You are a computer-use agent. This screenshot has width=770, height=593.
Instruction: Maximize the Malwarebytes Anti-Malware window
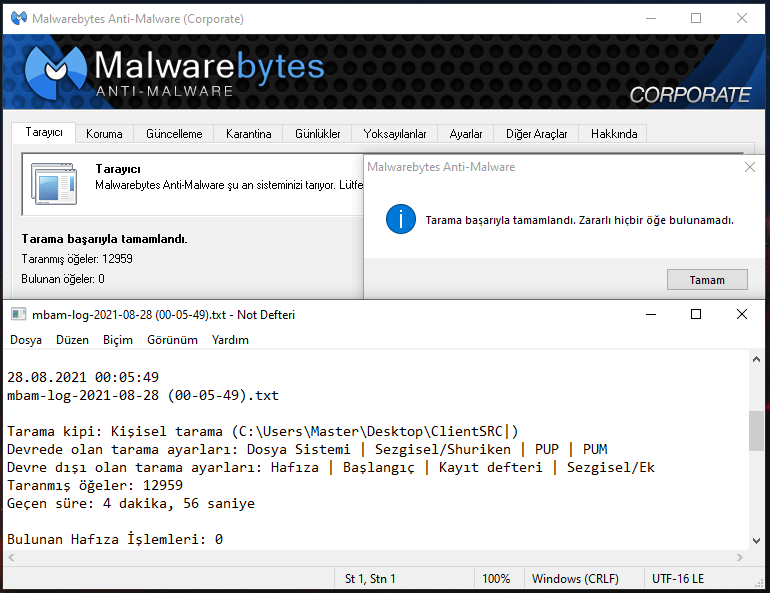(696, 19)
